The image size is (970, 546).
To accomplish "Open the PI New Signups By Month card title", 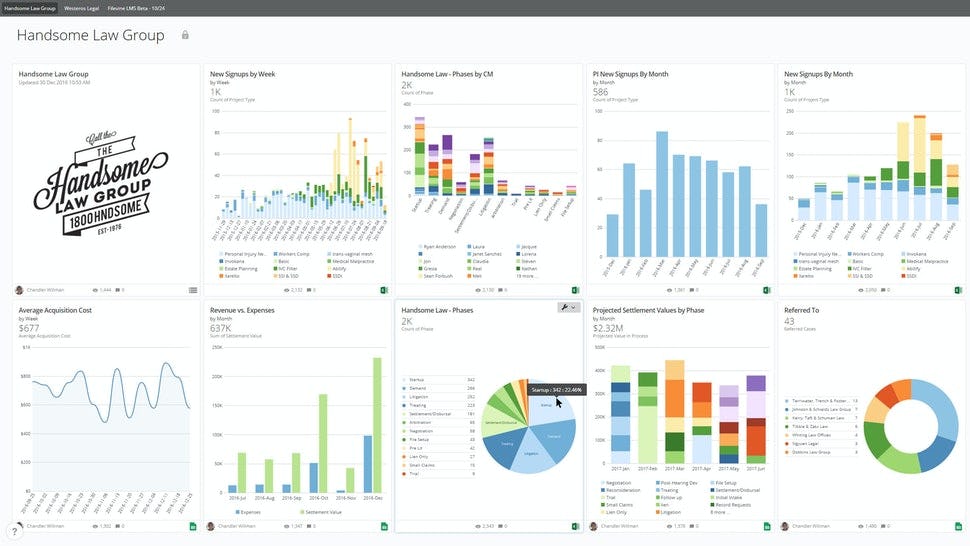I will click(x=630, y=74).
